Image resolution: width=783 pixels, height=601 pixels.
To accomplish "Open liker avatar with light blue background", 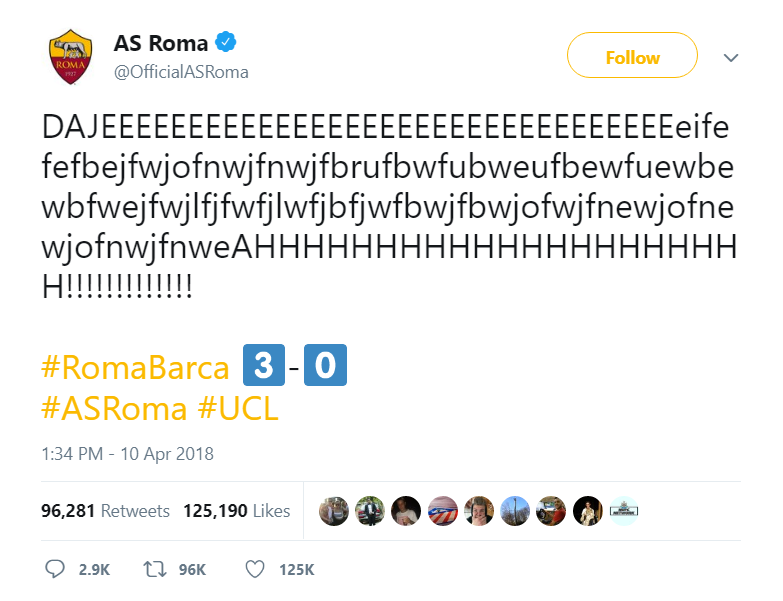I will [623, 511].
